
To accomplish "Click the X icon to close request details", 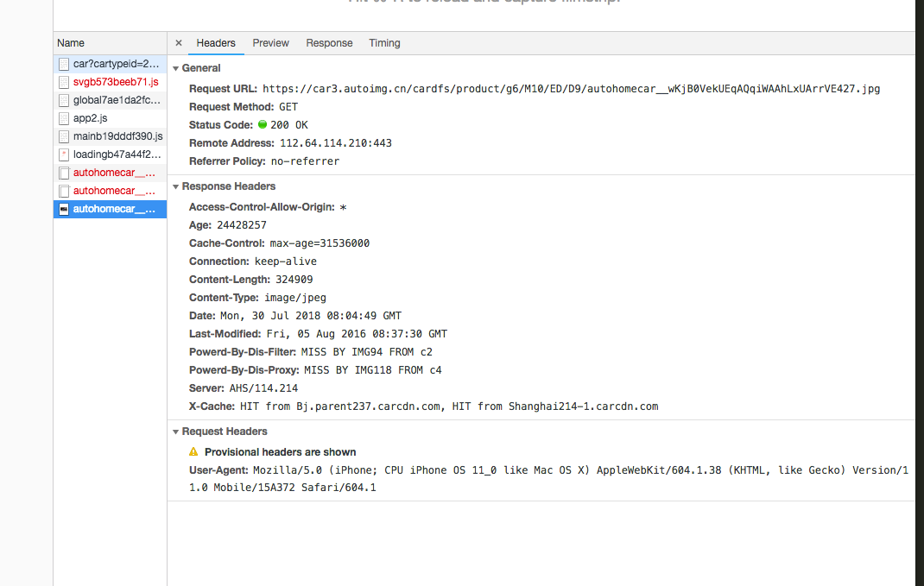I will tap(178, 42).
